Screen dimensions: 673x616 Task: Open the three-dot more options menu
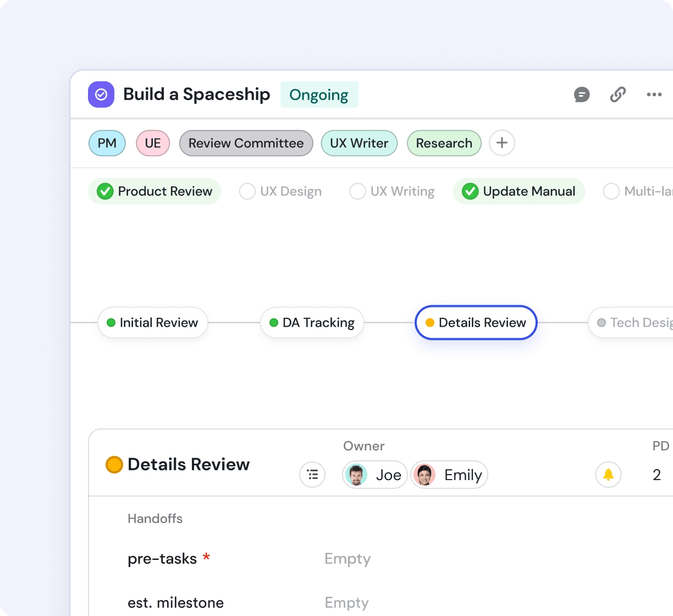654,95
